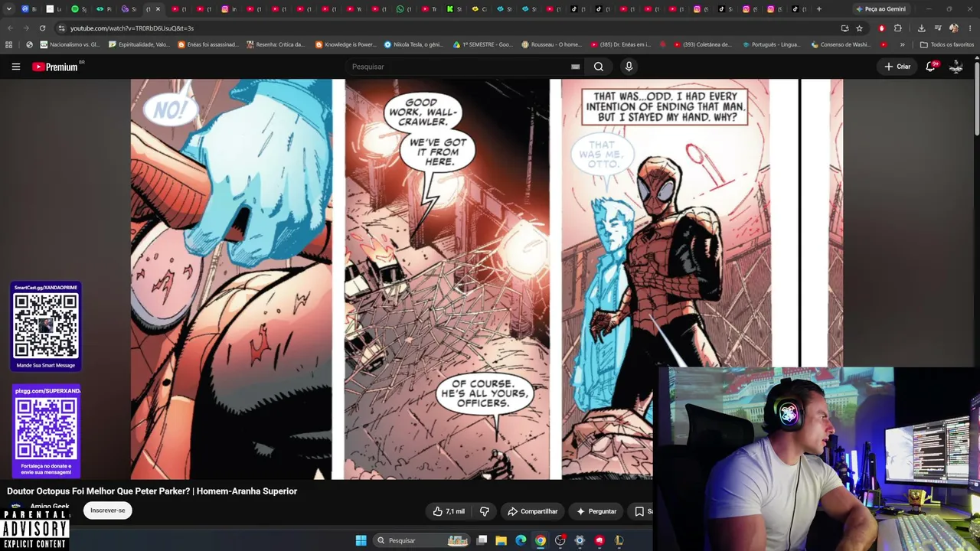Click the video title Doutor Octopus Foi Melhor
This screenshot has height=551, width=980.
coord(152,491)
